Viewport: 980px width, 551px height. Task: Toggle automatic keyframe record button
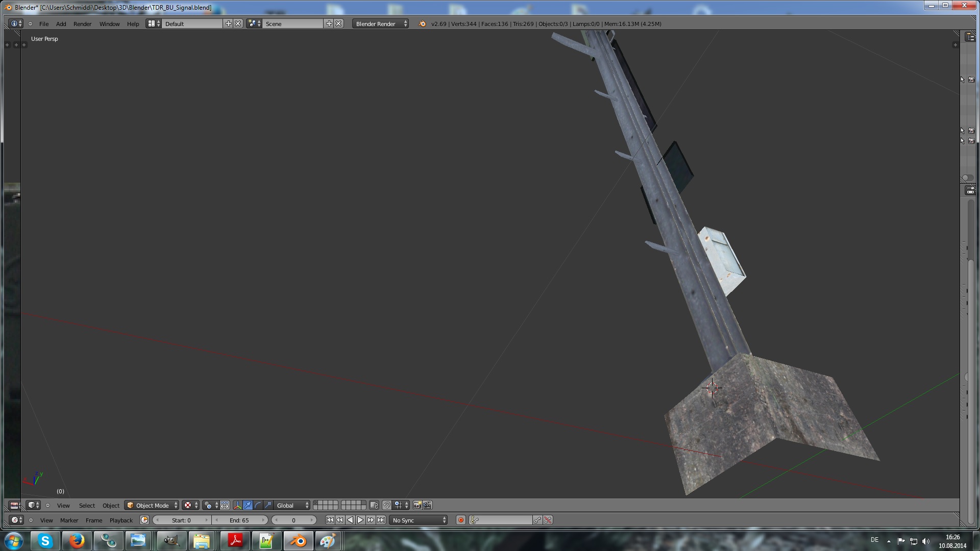point(460,520)
